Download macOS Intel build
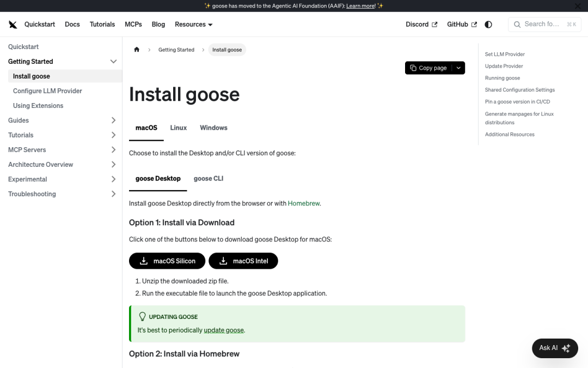Image resolution: width=588 pixels, height=368 pixels. pyautogui.click(x=243, y=261)
